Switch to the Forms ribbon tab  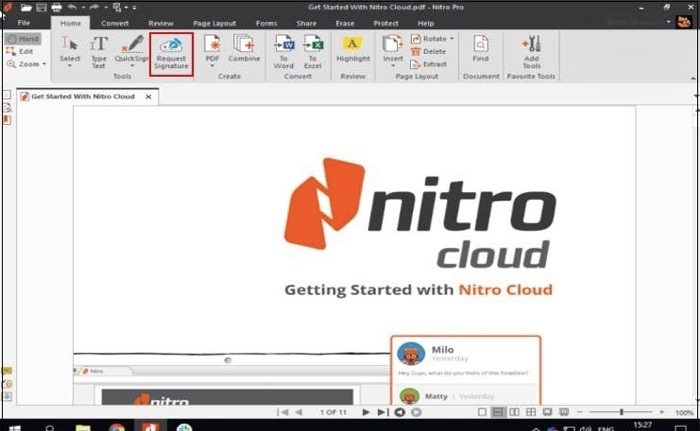(x=267, y=23)
